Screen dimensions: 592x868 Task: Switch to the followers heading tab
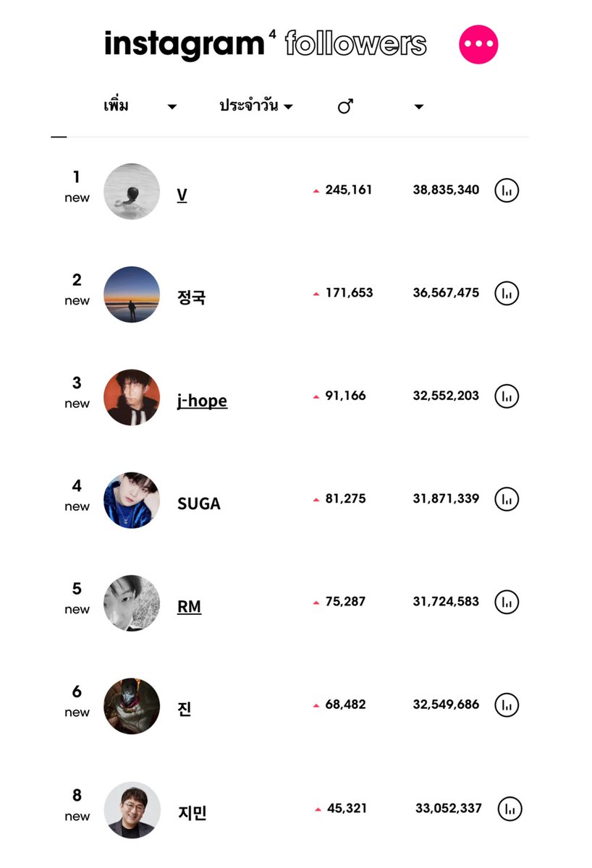(x=355, y=44)
